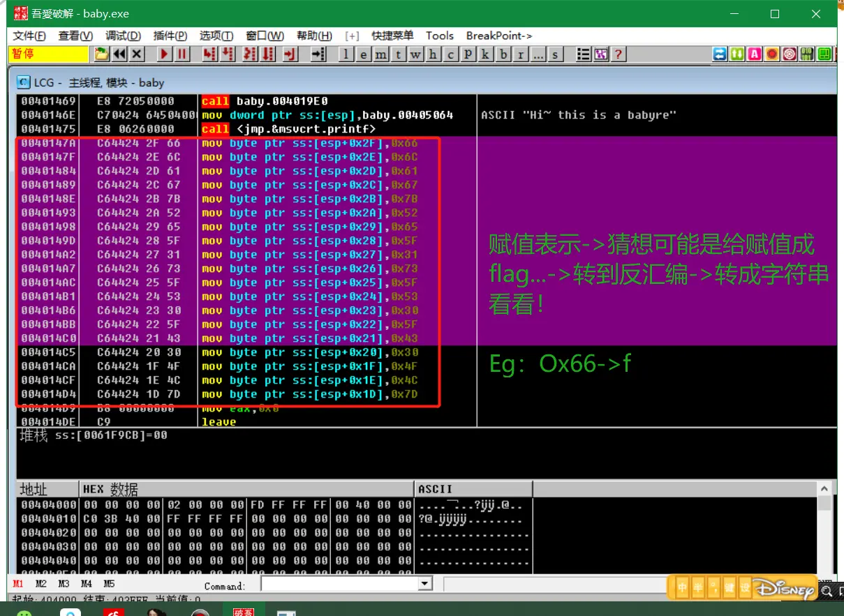Click the Debugging options list icon
Viewport: 844px width, 616px height.
584,54
